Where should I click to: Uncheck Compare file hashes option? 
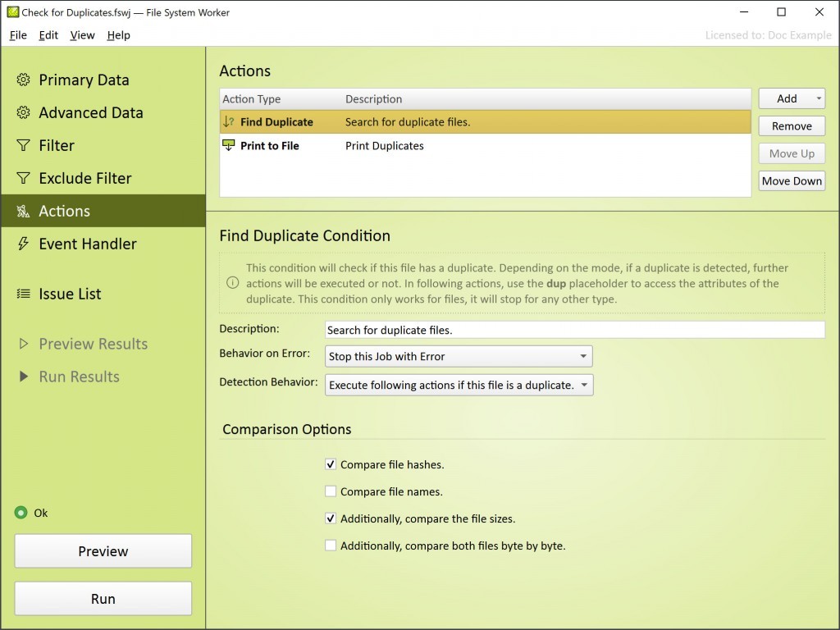click(x=331, y=464)
